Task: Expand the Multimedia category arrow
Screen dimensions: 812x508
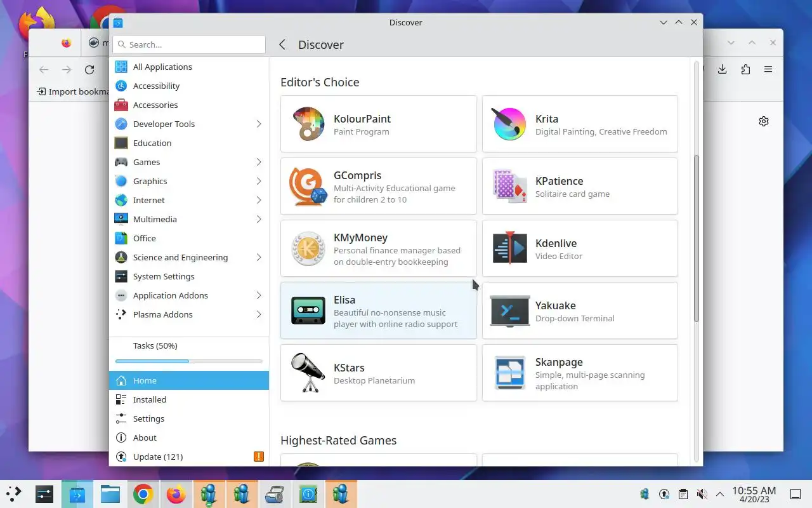Action: point(258,219)
